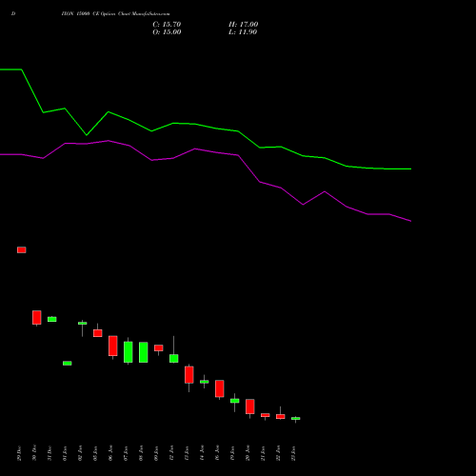
Task: Click the red candlestick for 06 Jan
Action: point(113,346)
